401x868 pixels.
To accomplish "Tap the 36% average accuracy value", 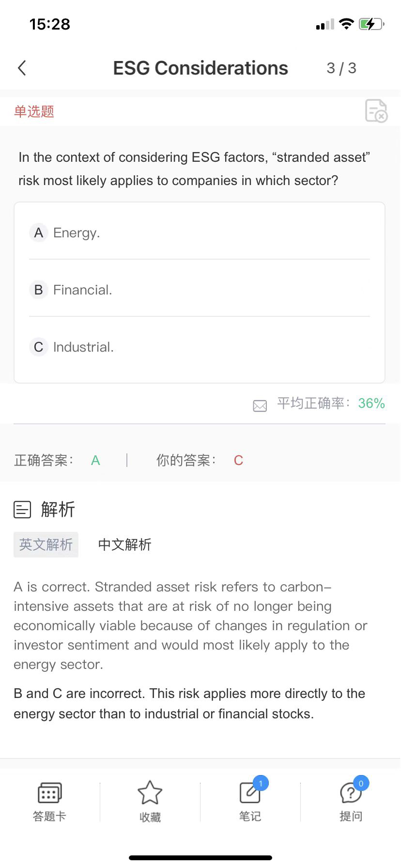I will pos(371,403).
